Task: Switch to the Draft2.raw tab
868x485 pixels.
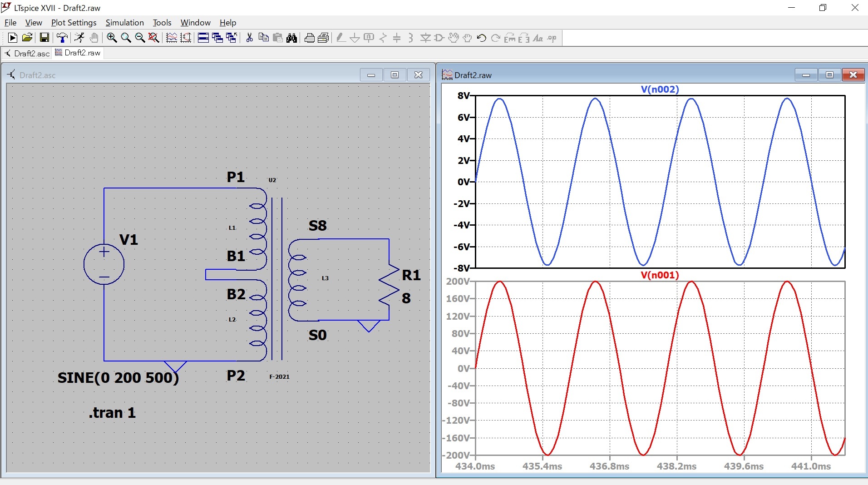Action: [x=78, y=53]
